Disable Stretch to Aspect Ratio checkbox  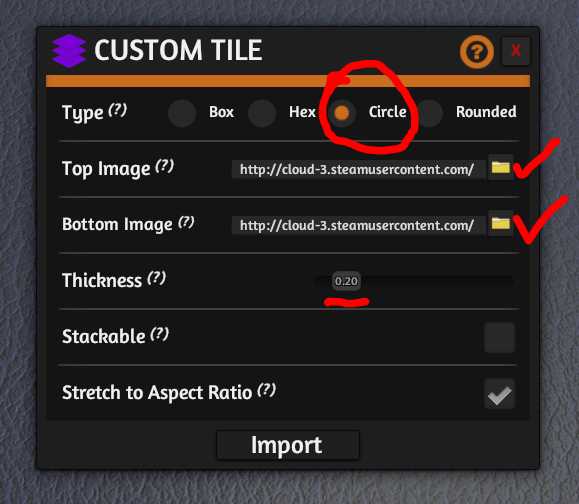point(500,394)
